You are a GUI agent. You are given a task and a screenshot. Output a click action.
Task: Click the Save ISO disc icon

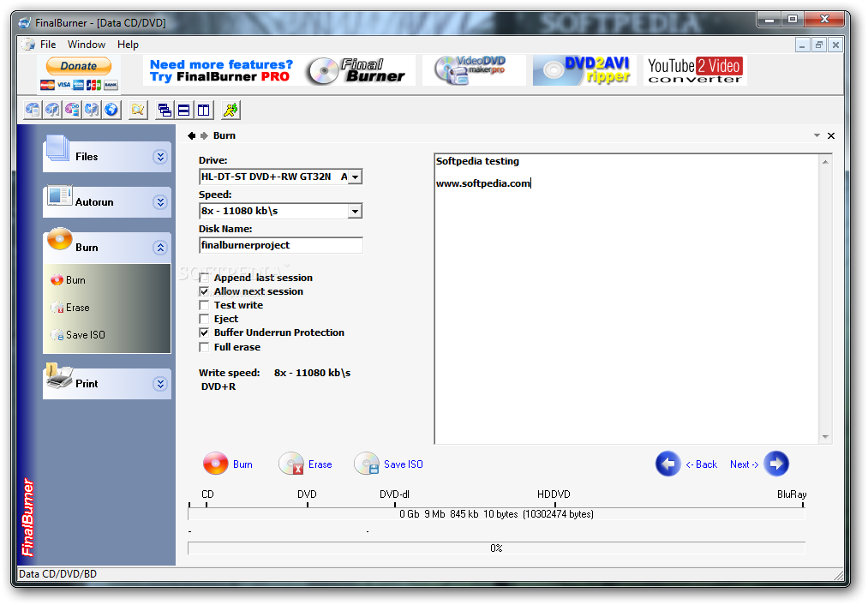click(x=367, y=464)
